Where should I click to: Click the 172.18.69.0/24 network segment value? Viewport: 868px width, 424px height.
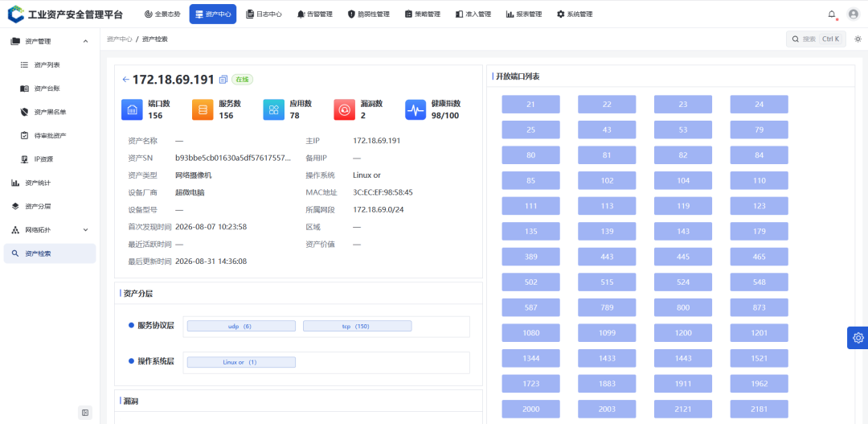point(378,209)
